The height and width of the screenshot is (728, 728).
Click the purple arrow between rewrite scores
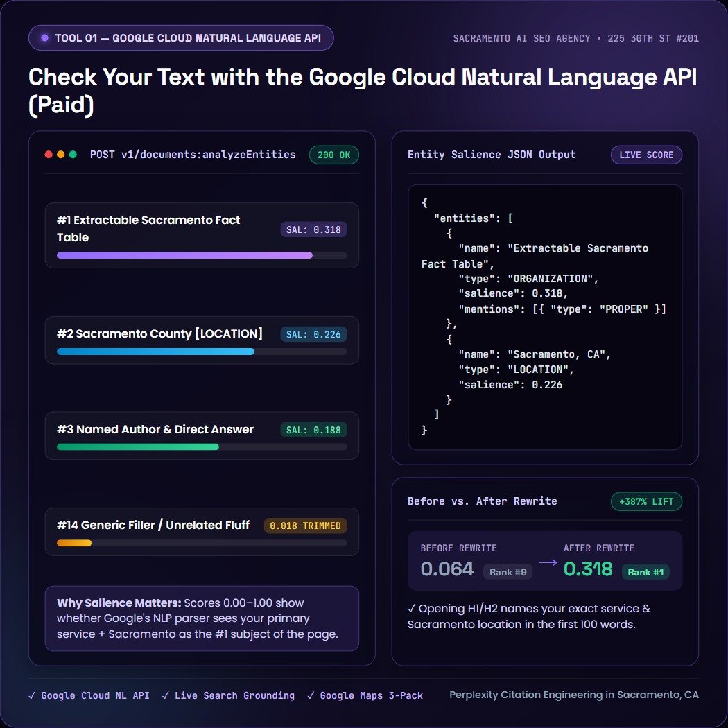[548, 563]
